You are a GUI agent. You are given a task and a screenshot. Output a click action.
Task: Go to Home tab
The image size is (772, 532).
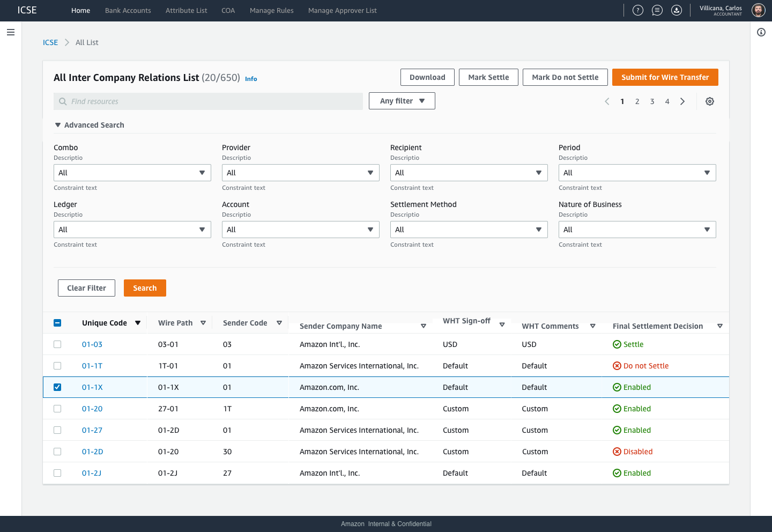coord(81,10)
